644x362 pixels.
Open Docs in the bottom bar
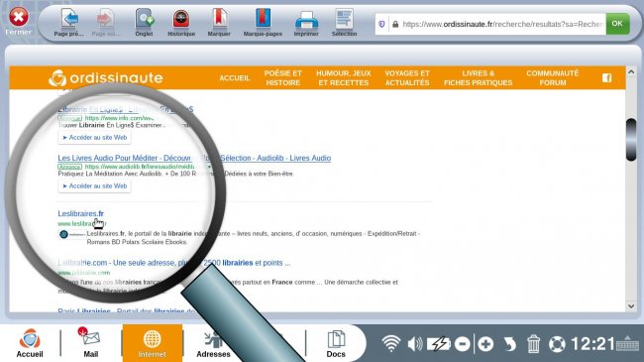[336, 343]
